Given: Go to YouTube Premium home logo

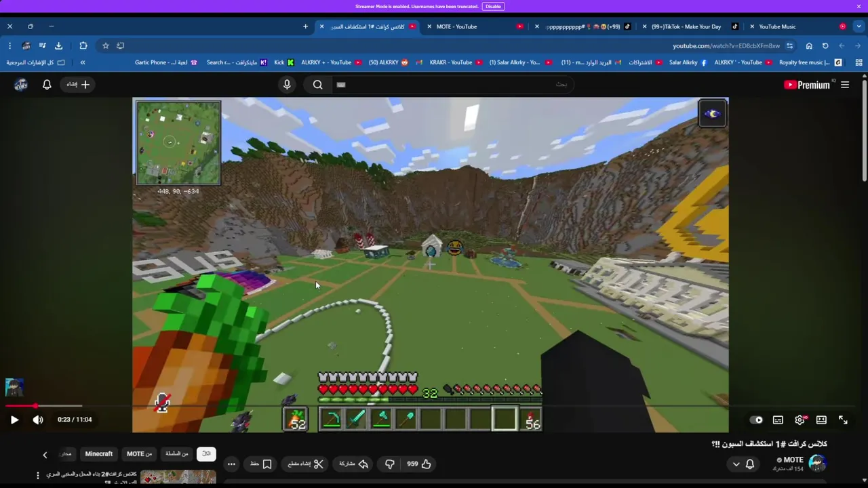Looking at the screenshot, I should point(807,85).
